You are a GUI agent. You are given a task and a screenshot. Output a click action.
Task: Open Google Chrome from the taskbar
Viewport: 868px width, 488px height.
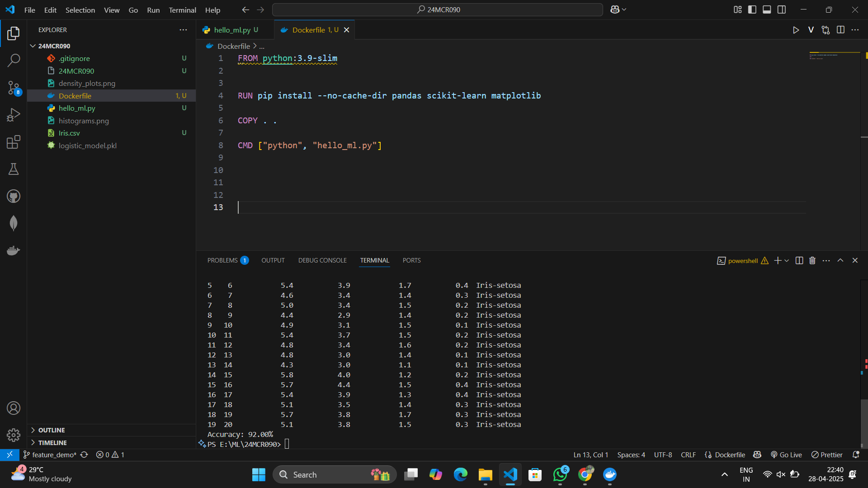coord(585,474)
